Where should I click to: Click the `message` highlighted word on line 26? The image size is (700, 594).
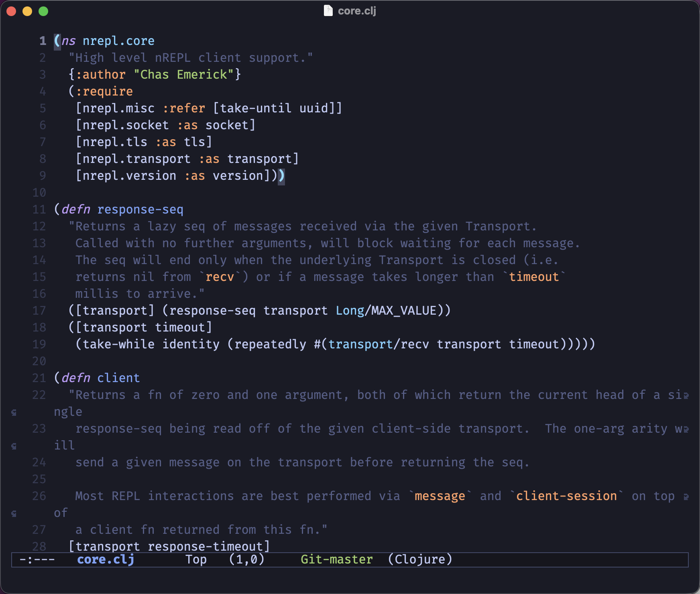[440, 496]
